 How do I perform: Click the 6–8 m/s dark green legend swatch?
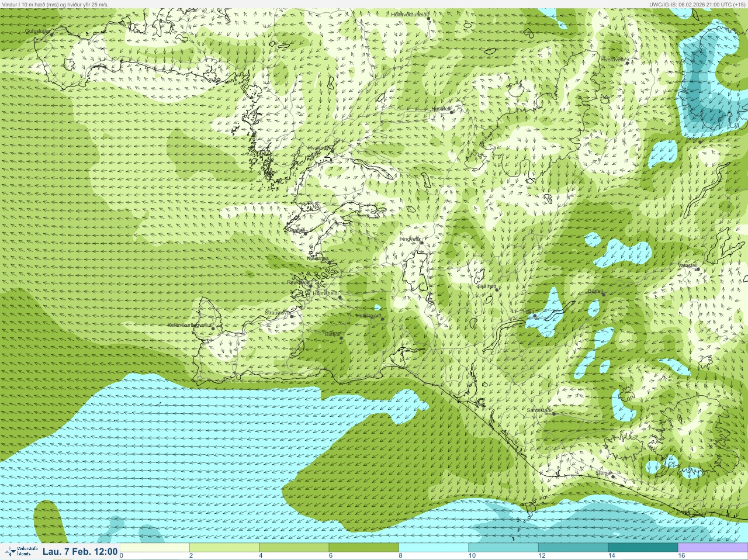pos(364,548)
